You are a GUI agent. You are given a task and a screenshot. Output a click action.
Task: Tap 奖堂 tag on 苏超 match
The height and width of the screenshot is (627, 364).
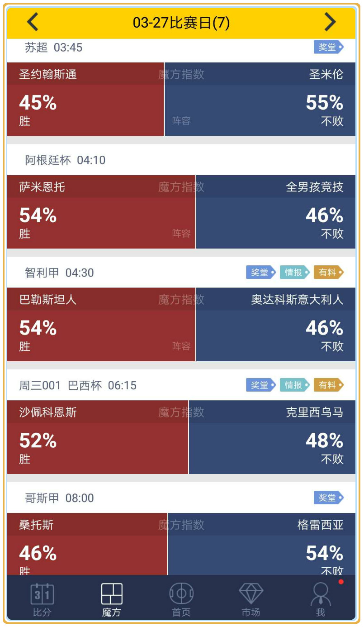point(328,47)
